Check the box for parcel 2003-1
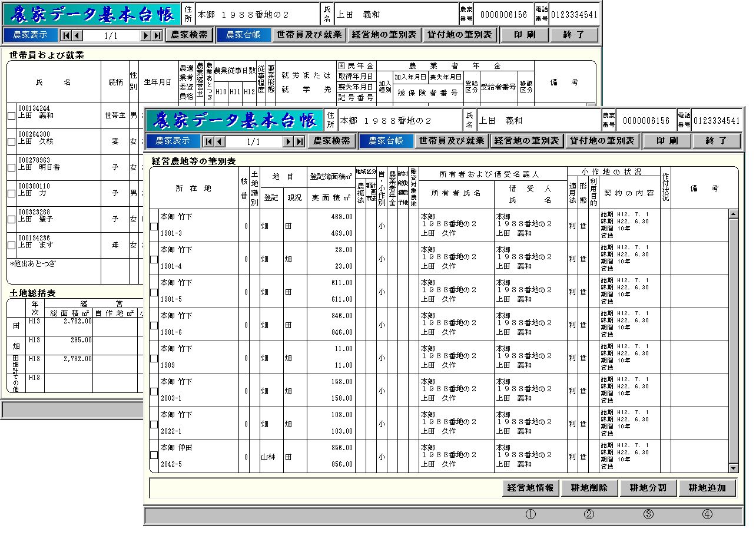The width and height of the screenshot is (756, 535). pyautogui.click(x=154, y=391)
